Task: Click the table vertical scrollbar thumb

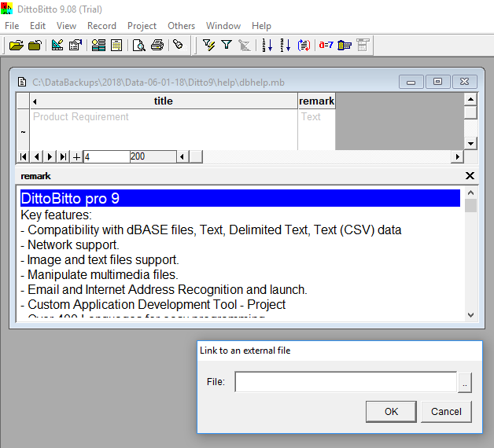Action: [x=470, y=112]
